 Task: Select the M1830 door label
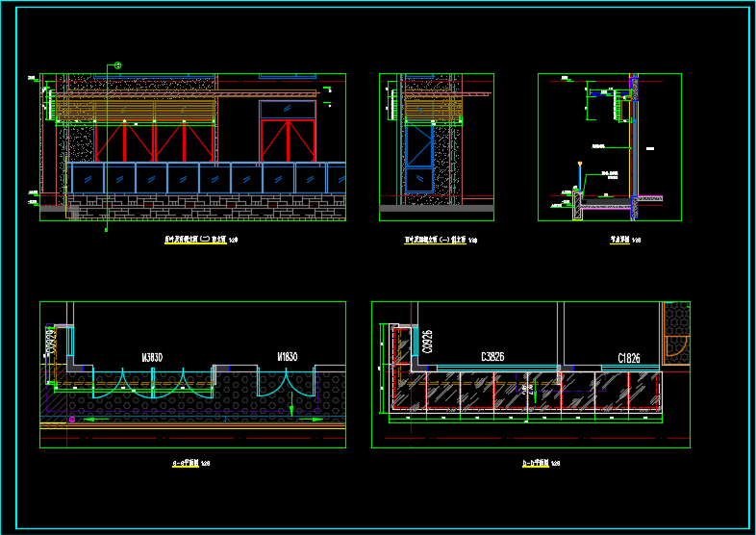click(x=288, y=357)
